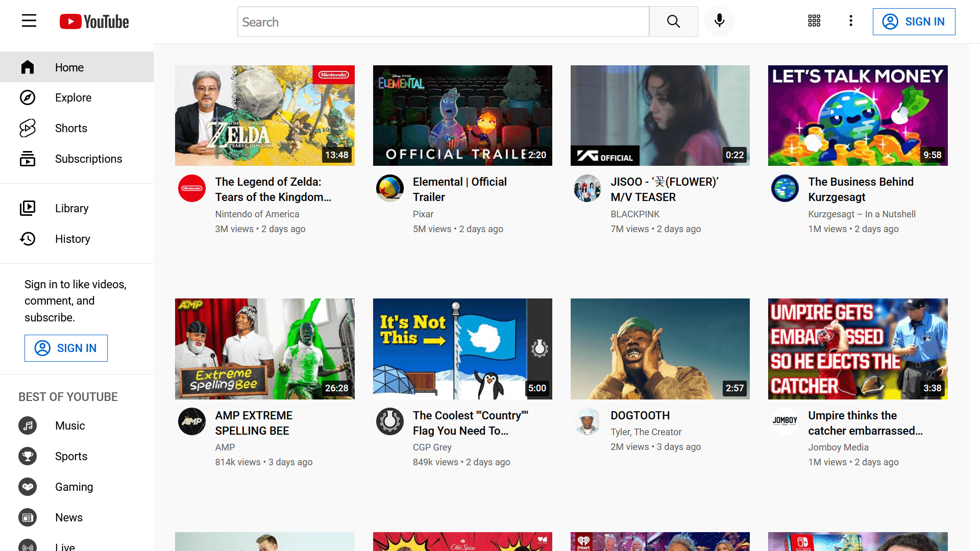The image size is (980, 551).
Task: Open JISOO FLOWER M/V TEASER title
Action: click(x=665, y=189)
